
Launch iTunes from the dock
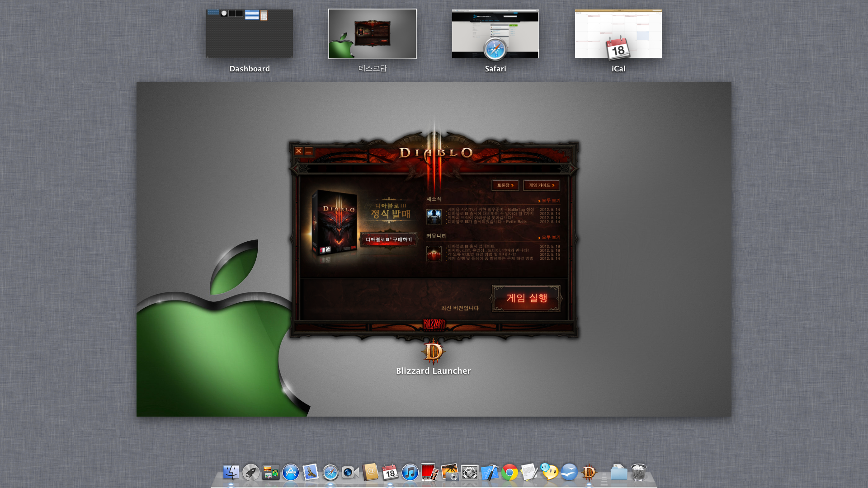coord(410,473)
